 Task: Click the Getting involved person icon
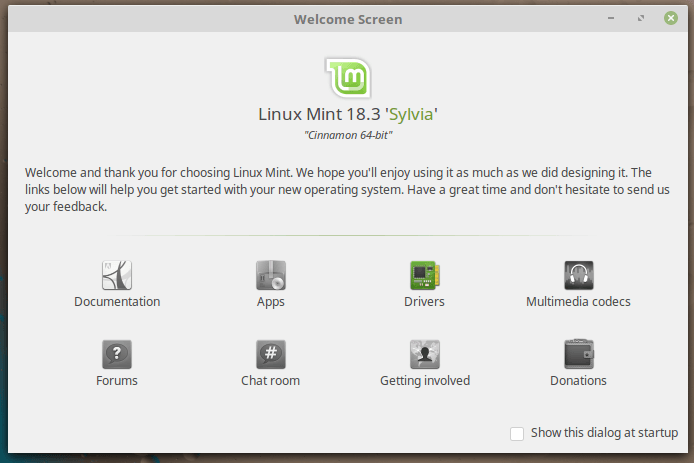pyautogui.click(x=424, y=354)
